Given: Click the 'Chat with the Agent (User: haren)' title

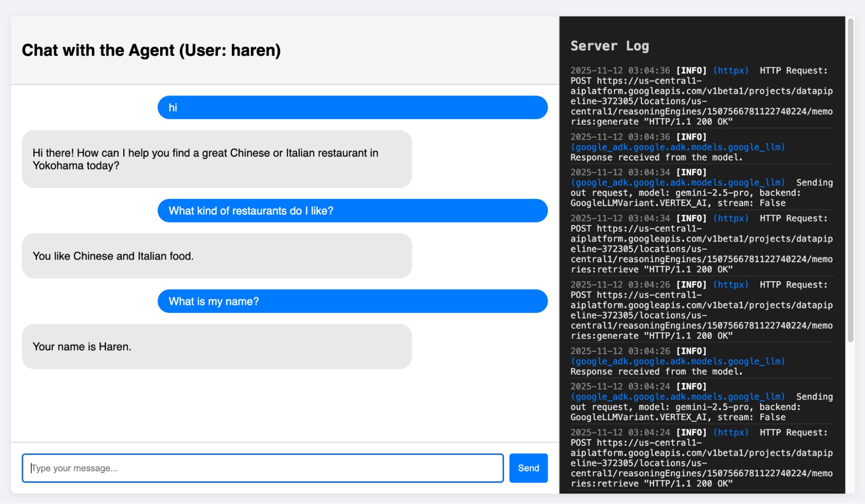Looking at the screenshot, I should (151, 50).
